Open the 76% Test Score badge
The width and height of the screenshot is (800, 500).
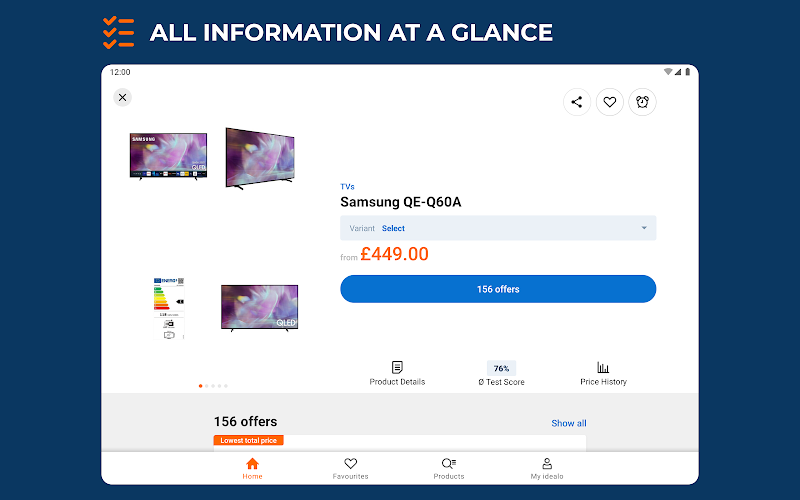[501, 368]
